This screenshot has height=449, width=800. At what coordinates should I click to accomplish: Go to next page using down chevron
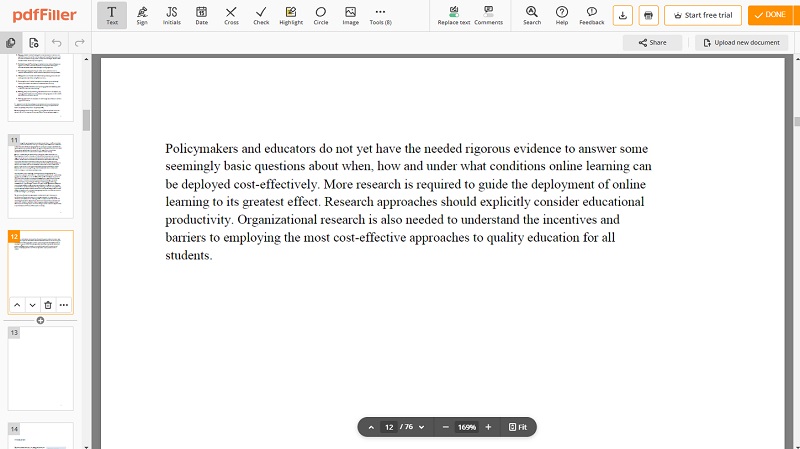421,427
